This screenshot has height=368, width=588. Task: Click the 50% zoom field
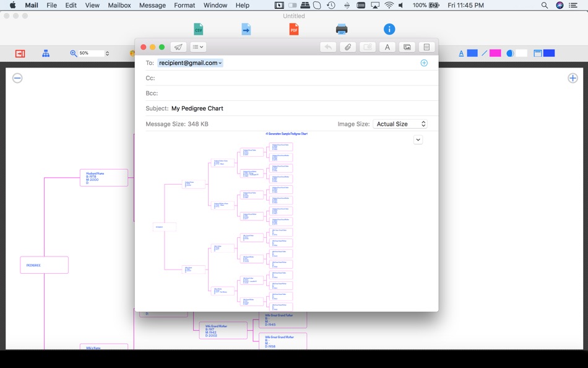91,53
